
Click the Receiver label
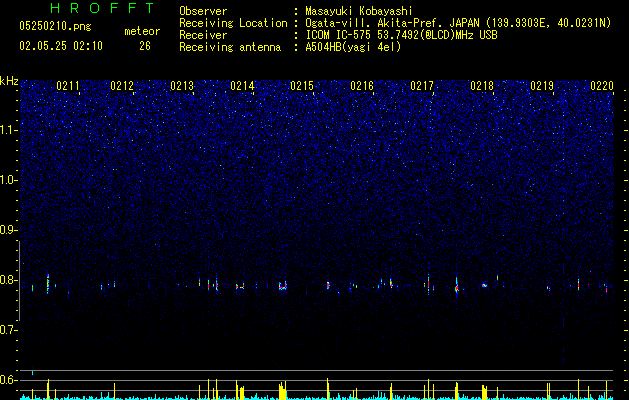(203, 35)
